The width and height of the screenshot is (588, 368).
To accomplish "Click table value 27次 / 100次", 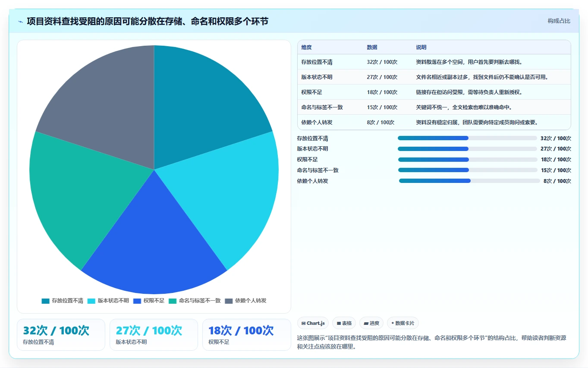I will [382, 77].
